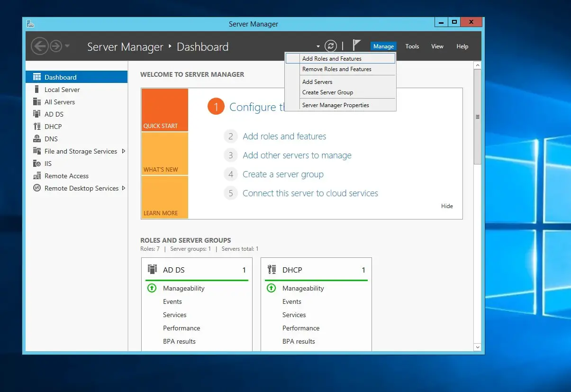Image resolution: width=571 pixels, height=392 pixels.
Task: Click the scrollbar up arrow
Action: coord(478,65)
